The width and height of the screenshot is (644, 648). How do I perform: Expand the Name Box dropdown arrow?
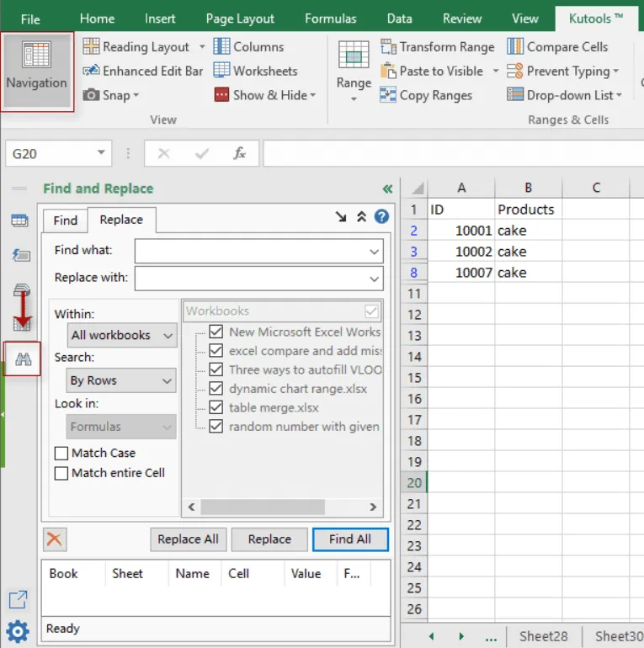coord(101,153)
